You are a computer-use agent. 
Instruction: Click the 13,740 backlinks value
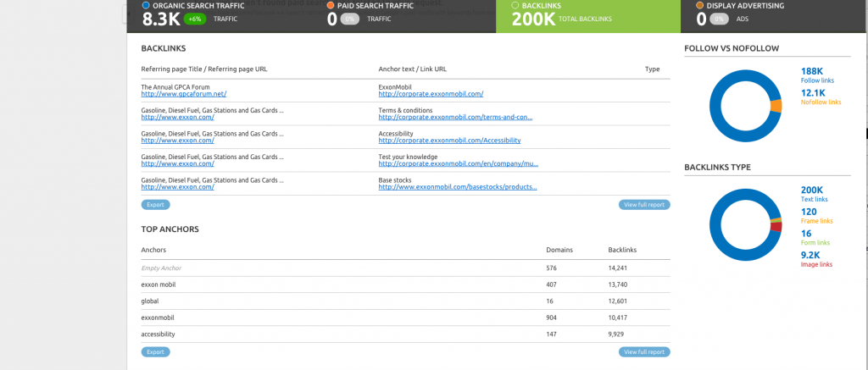click(x=617, y=284)
